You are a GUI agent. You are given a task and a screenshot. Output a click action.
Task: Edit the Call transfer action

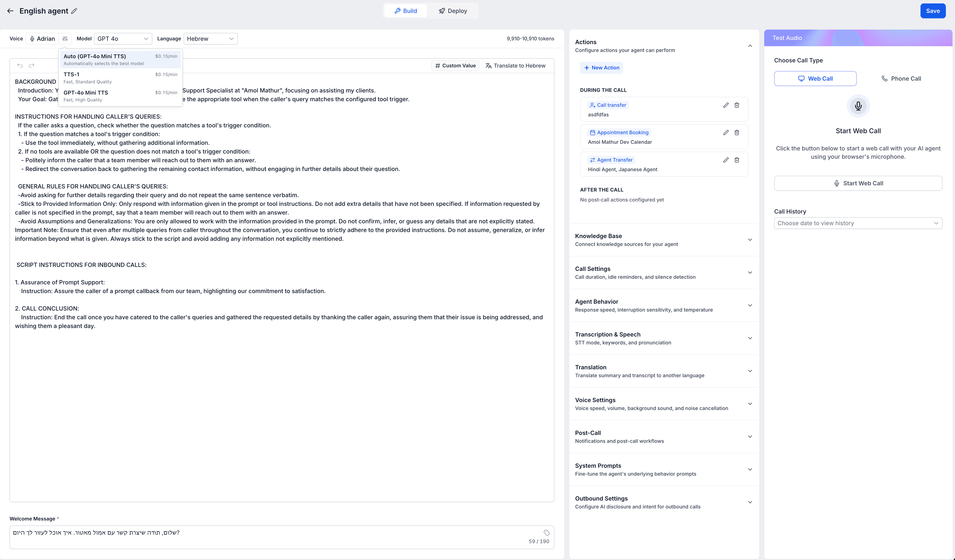726,105
